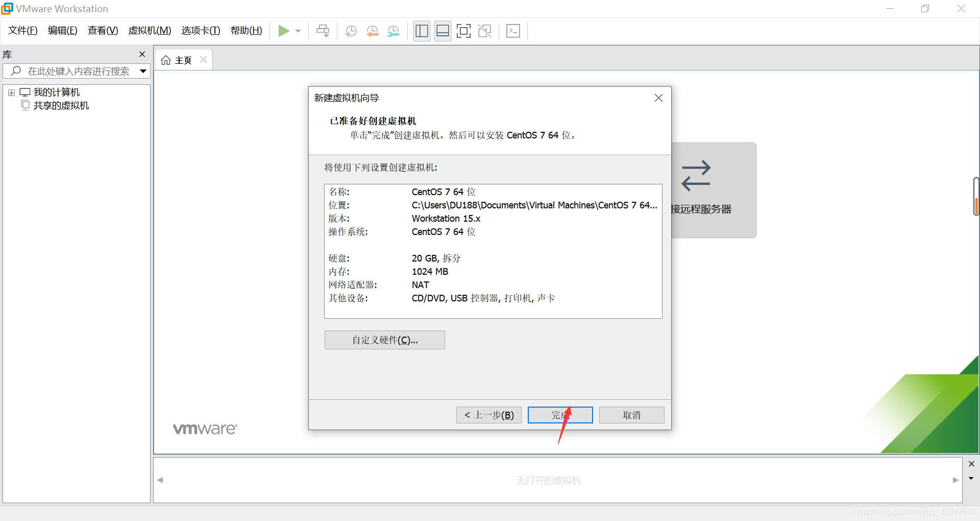The height and width of the screenshot is (521, 980).
Task: Click the 'Workstation 15.x' version value
Action: click(x=446, y=219)
